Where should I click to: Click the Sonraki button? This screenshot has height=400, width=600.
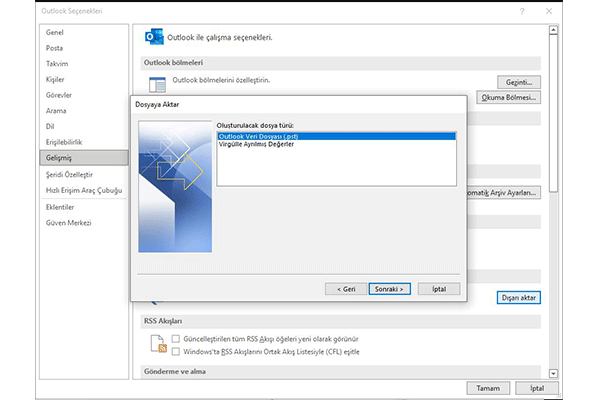(389, 289)
